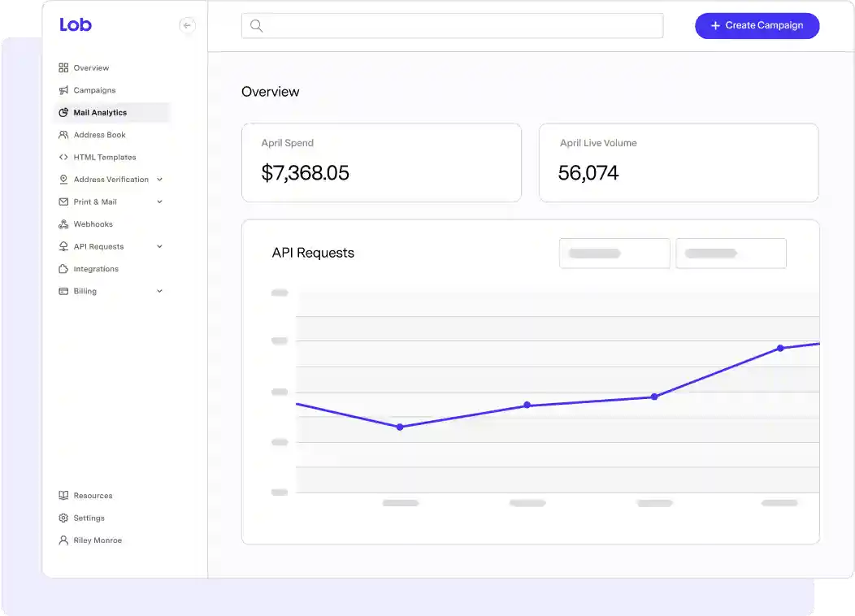
Task: Select Resources near the sidebar bottom
Action: click(x=86, y=495)
